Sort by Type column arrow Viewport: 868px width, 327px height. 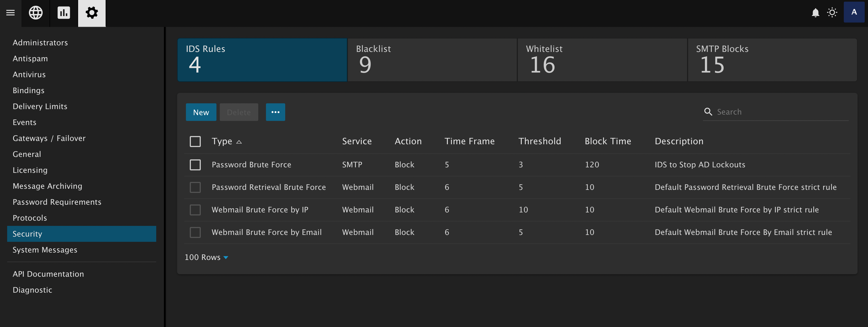click(239, 142)
